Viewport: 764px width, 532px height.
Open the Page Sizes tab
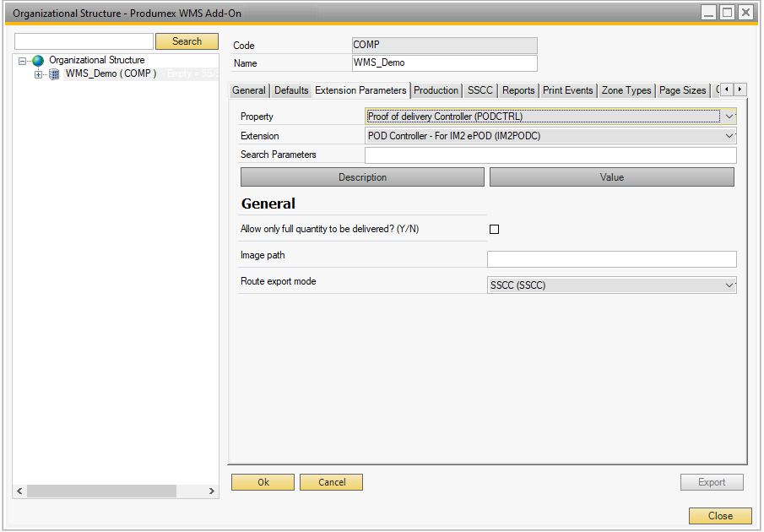coord(682,90)
